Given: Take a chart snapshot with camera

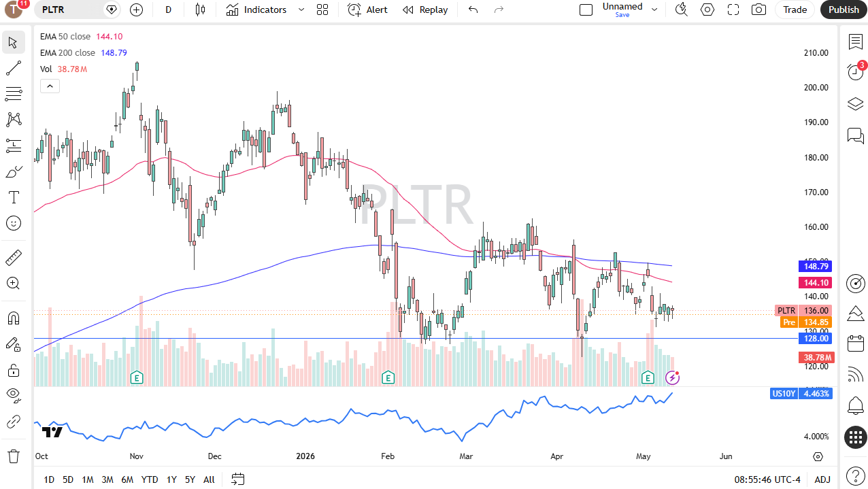Looking at the screenshot, I should tap(758, 10).
